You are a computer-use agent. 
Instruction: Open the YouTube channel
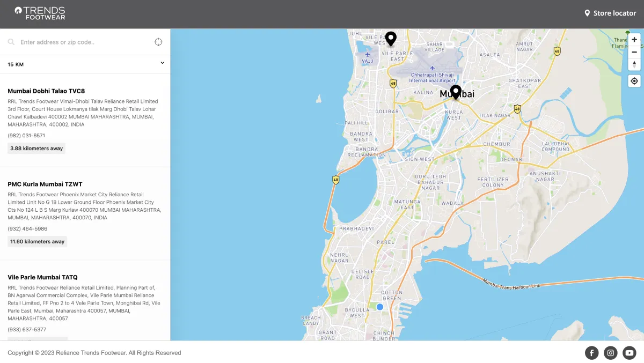[x=629, y=353]
